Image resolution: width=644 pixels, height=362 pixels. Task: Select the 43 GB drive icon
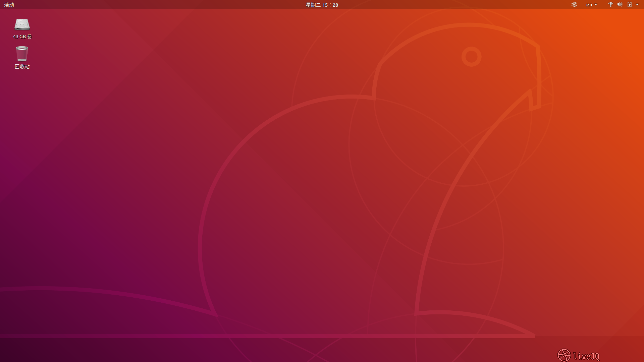tap(22, 24)
